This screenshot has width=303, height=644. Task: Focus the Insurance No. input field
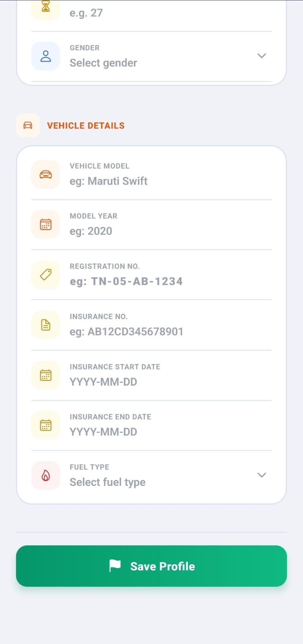(151, 325)
